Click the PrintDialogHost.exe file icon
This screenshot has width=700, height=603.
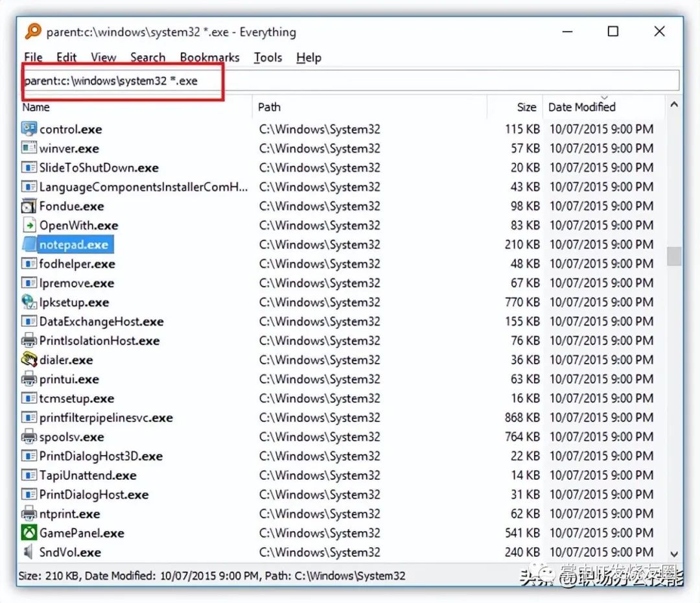29,494
